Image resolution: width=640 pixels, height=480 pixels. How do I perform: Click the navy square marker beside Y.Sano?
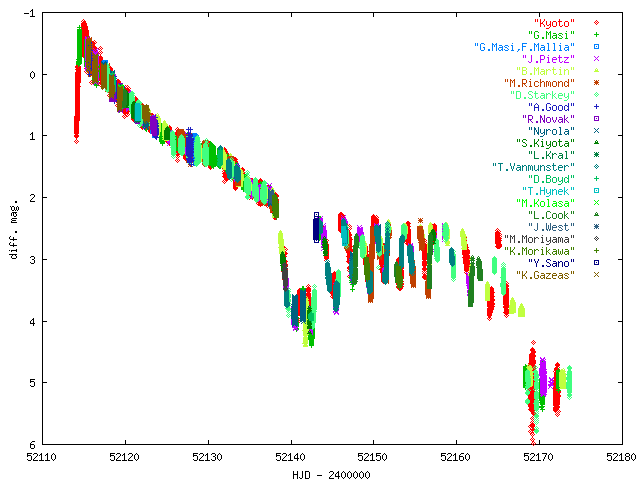coord(596,262)
